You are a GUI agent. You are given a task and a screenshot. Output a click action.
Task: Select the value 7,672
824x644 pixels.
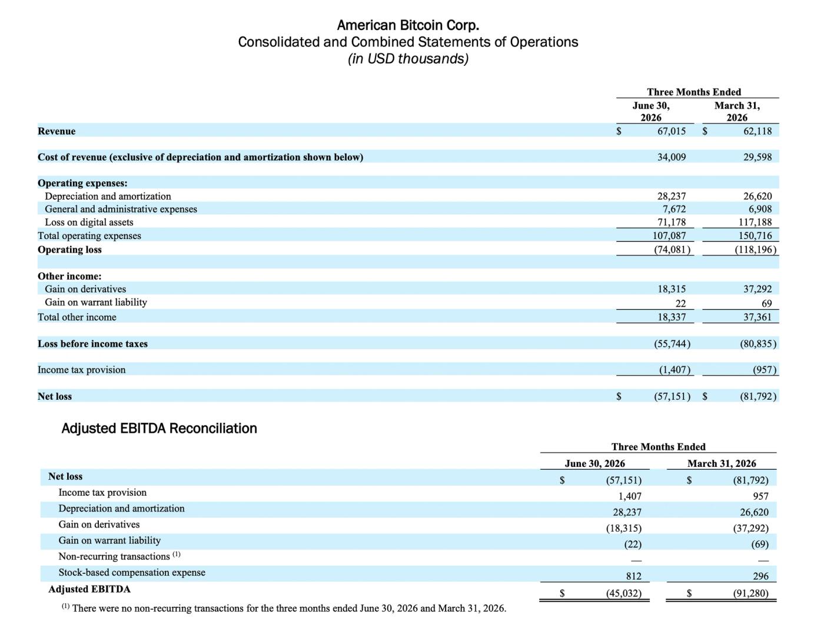675,209
